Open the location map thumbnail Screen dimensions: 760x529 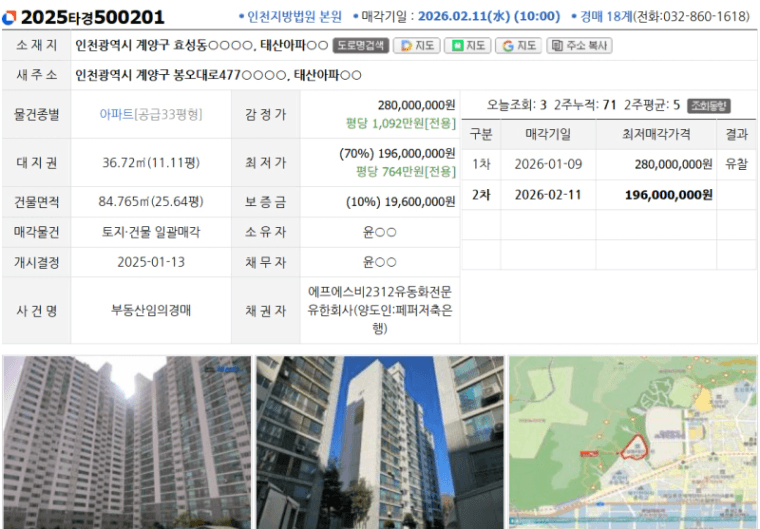point(632,442)
